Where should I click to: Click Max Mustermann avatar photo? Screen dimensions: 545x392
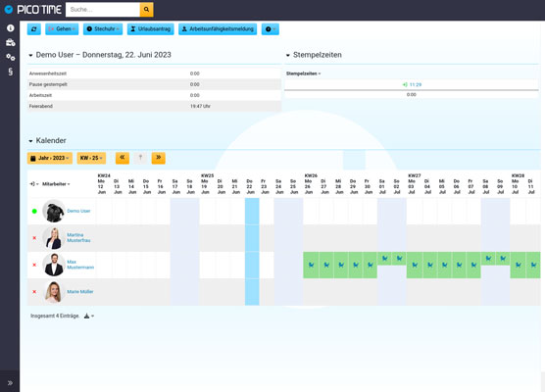click(x=54, y=265)
